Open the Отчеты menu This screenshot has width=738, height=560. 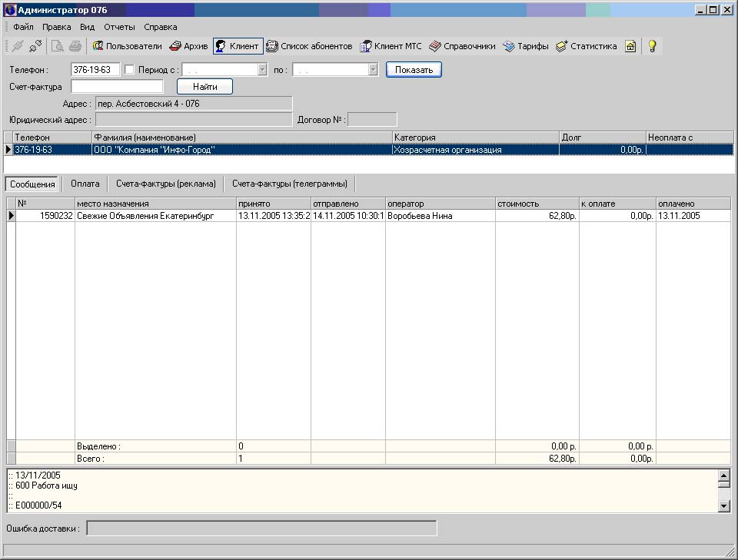point(119,27)
